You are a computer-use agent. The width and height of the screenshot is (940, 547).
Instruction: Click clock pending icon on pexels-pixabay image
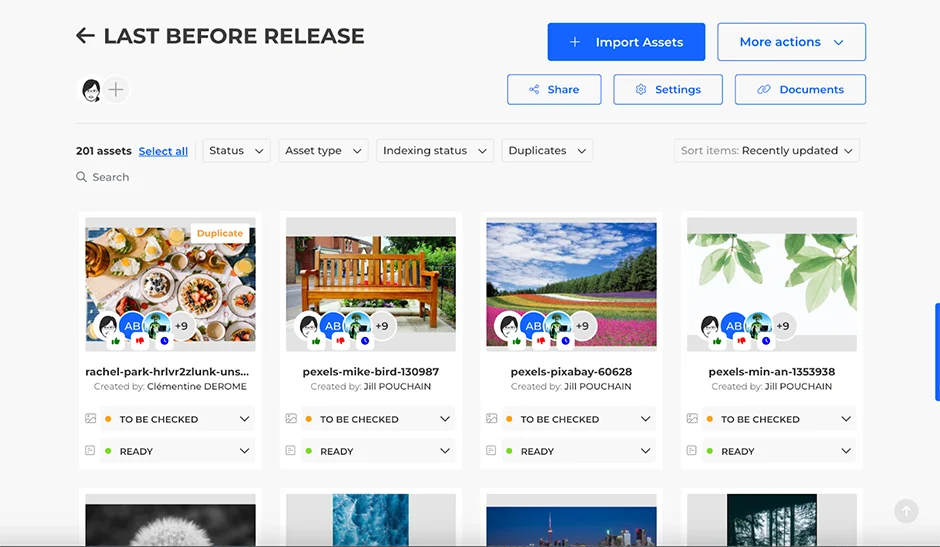(x=565, y=341)
